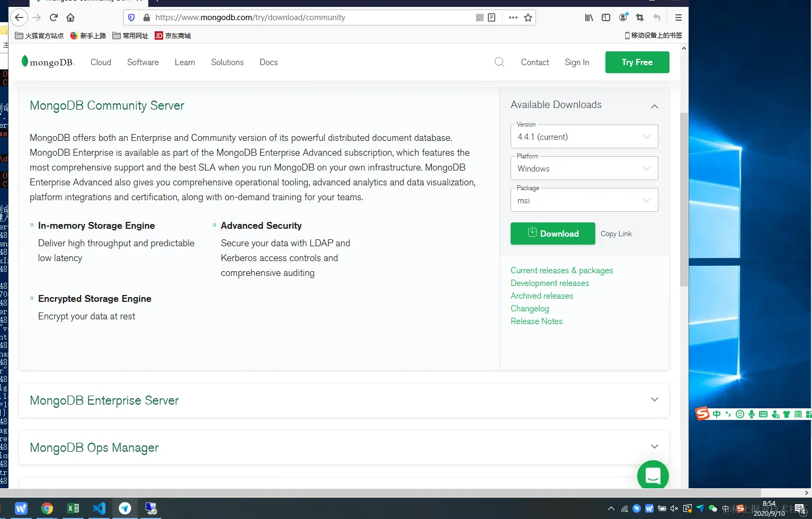
Task: Open the Version 4.4.1 dropdown
Action: click(584, 137)
